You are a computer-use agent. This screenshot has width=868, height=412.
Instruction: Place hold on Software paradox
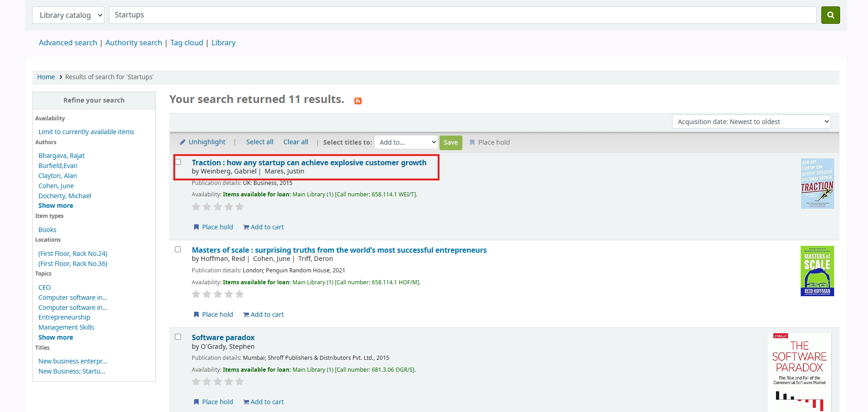pyautogui.click(x=213, y=402)
